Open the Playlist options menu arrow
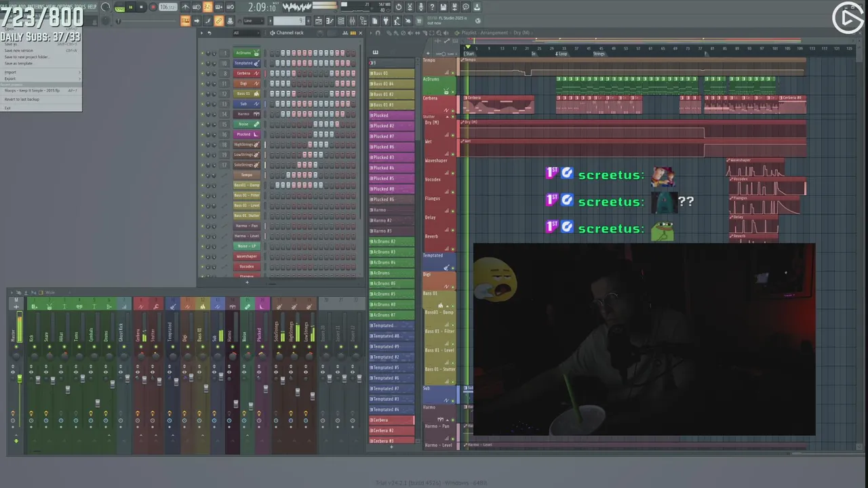The image size is (868, 488). [x=371, y=33]
